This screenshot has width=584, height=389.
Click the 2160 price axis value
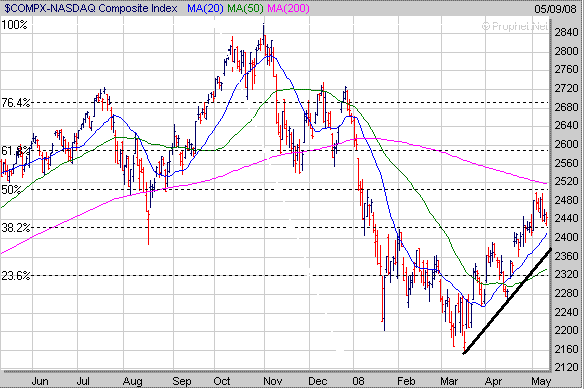tap(566, 349)
